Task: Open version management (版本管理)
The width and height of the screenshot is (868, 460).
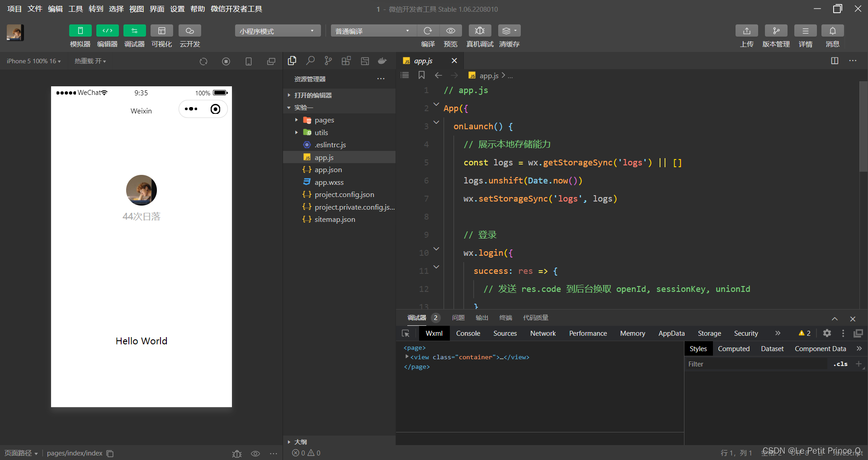Action: tap(776, 31)
